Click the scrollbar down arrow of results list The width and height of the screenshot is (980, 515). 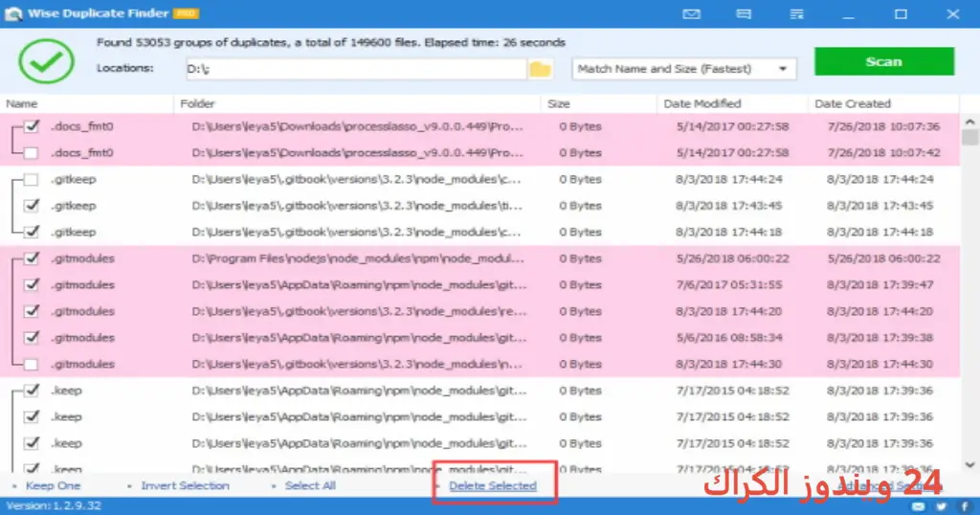pyautogui.click(x=969, y=464)
